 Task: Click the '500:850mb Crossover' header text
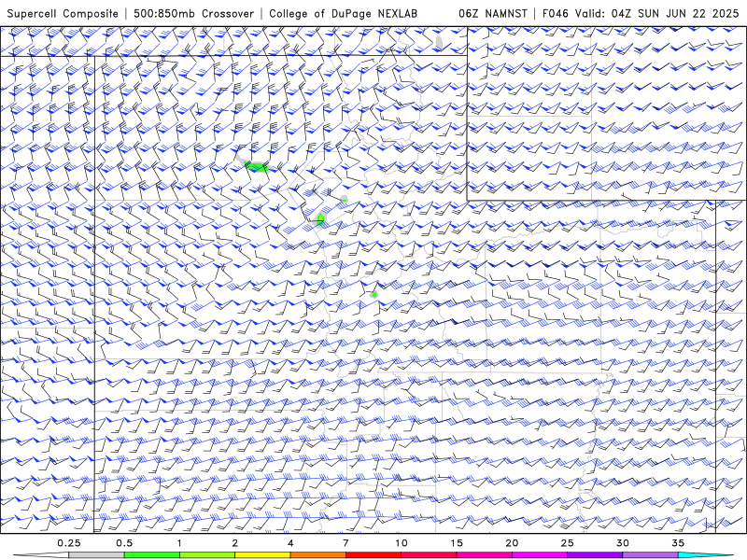tap(193, 13)
